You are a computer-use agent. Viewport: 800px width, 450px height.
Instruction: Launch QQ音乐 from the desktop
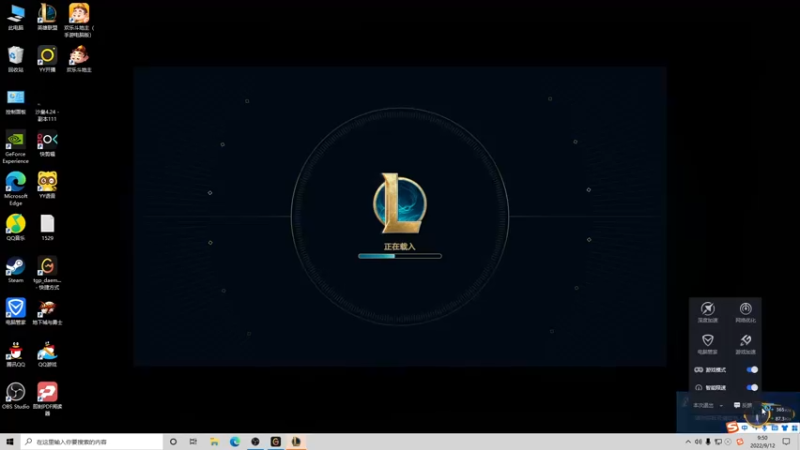16,228
